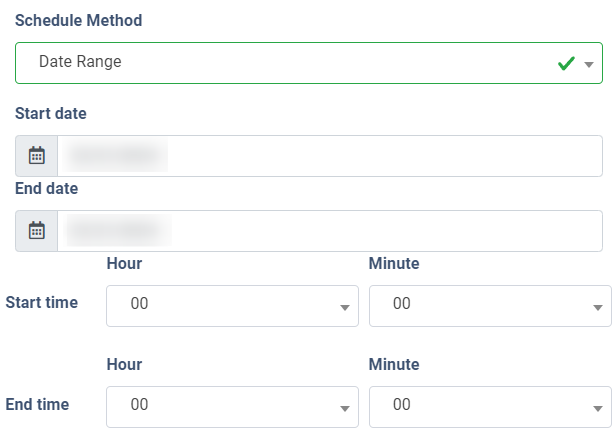Open the Start time Hour dropdown
Image resolution: width=615 pixels, height=442 pixels.
pyautogui.click(x=232, y=305)
